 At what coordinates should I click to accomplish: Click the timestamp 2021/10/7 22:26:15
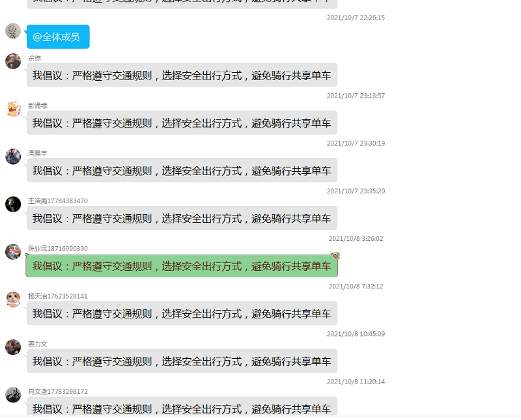tap(356, 18)
